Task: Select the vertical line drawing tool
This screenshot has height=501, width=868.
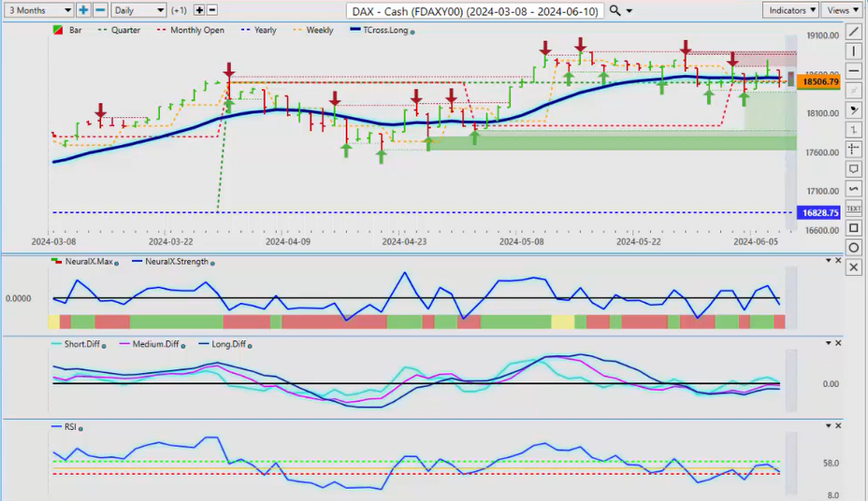Action: [x=854, y=51]
